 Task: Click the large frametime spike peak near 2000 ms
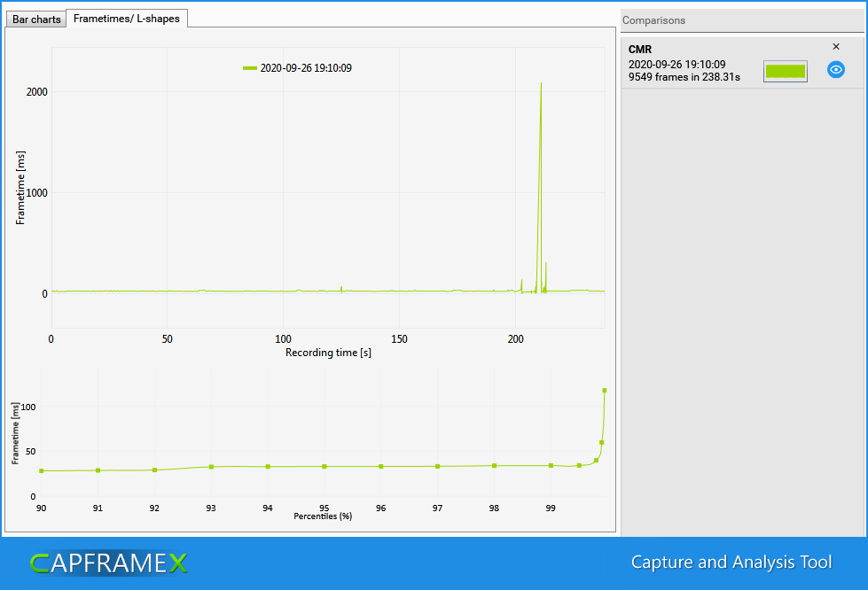pyautogui.click(x=541, y=83)
